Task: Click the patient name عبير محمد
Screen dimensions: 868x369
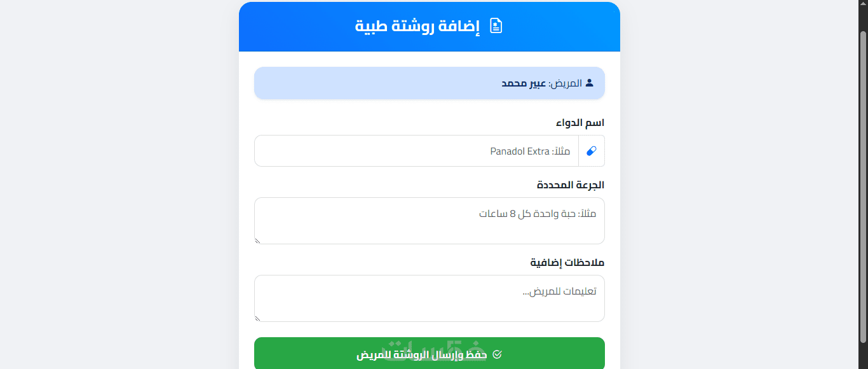Action: coord(523,83)
